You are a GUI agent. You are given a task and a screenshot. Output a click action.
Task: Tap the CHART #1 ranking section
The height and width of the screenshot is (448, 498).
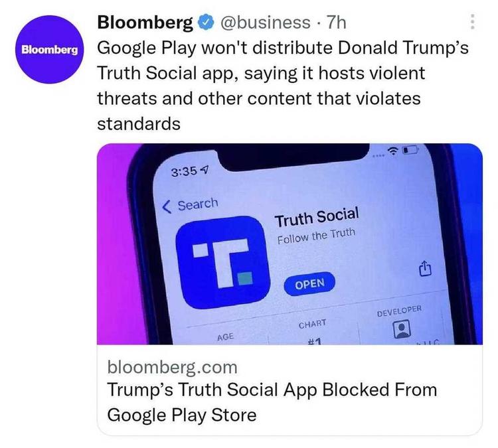(313, 331)
